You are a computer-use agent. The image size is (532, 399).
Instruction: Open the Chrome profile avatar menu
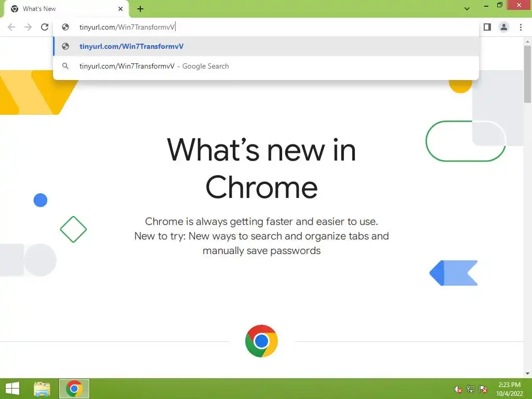(504, 27)
